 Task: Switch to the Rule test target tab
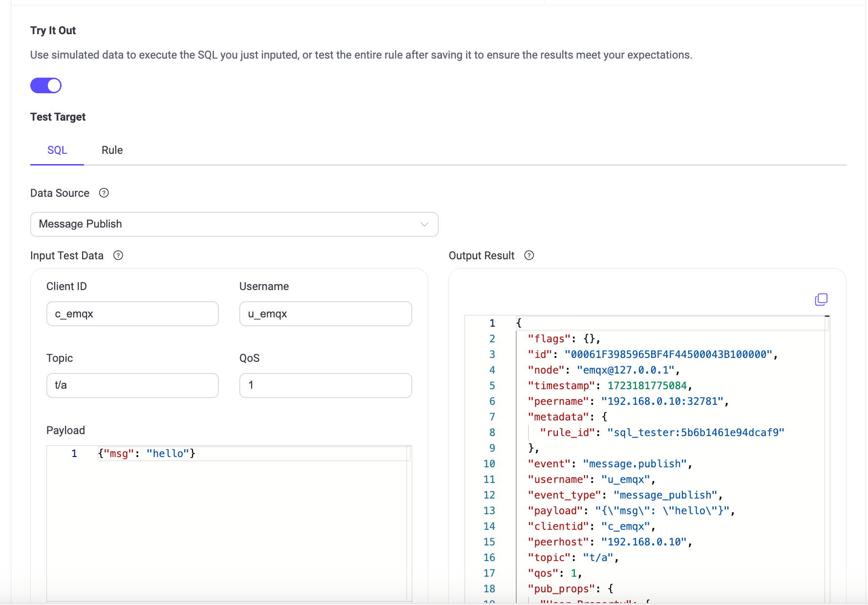point(112,150)
